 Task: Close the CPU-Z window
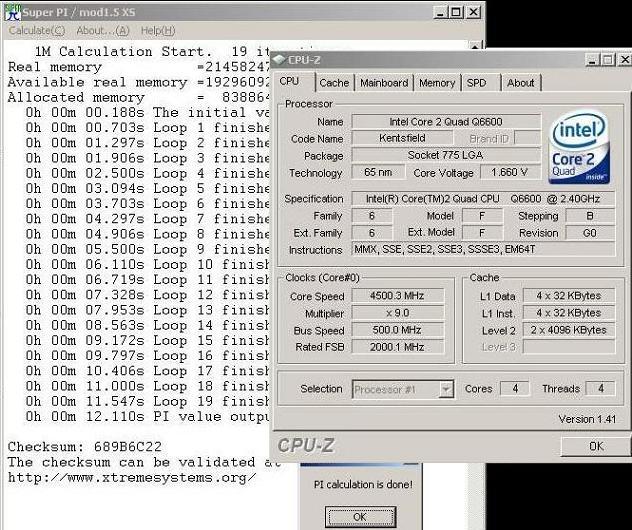(625, 60)
